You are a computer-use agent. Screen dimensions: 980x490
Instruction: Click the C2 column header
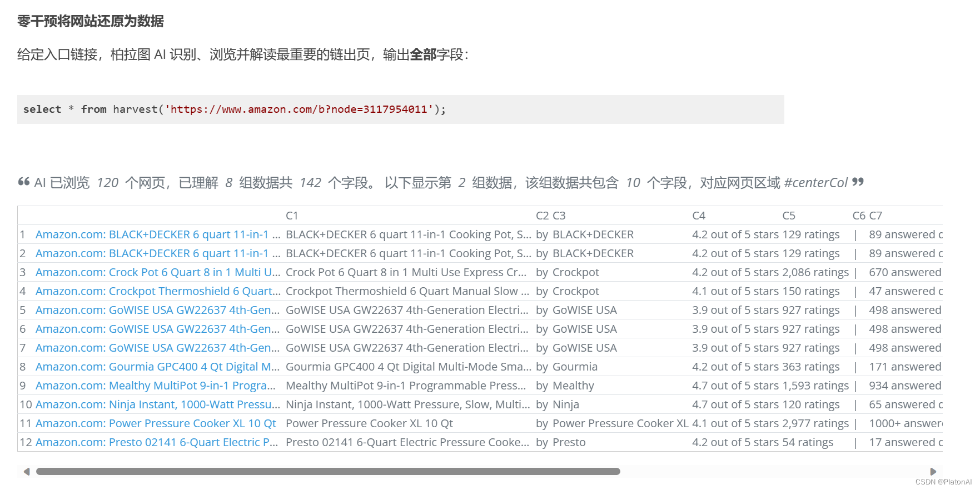(543, 216)
